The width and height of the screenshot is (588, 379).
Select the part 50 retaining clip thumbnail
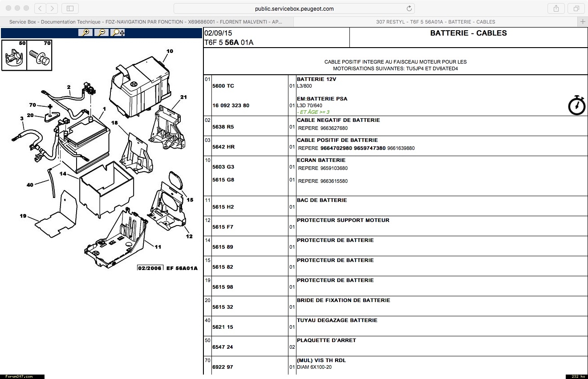14,55
